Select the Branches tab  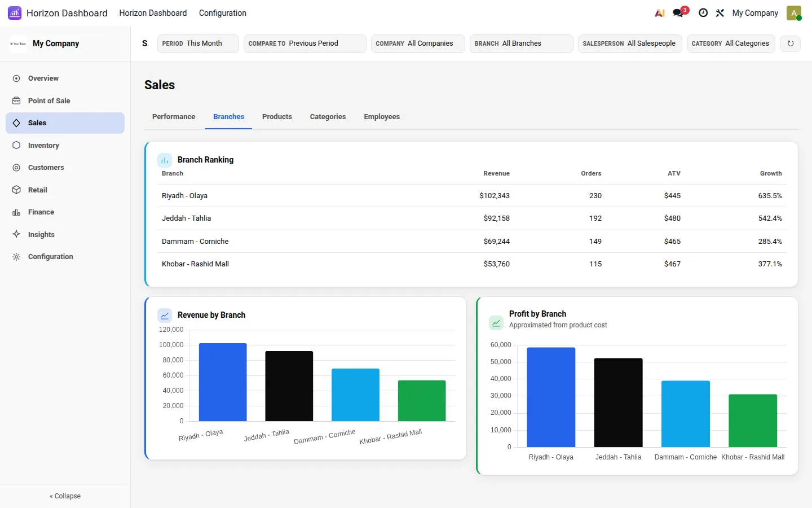click(x=228, y=117)
